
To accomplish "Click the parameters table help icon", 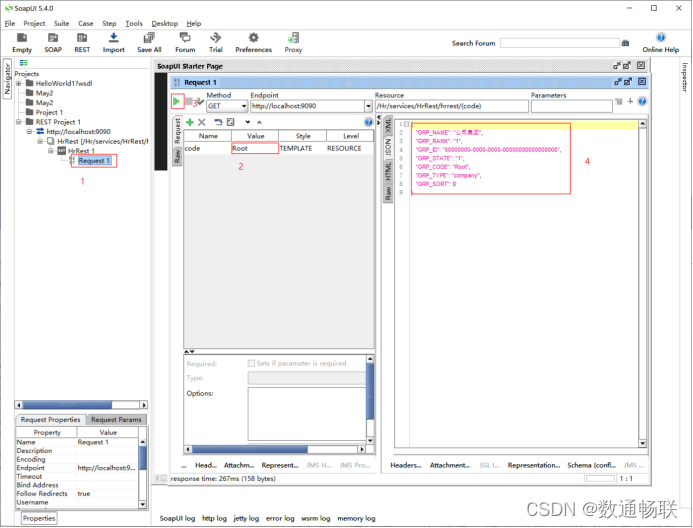I will tap(368, 122).
